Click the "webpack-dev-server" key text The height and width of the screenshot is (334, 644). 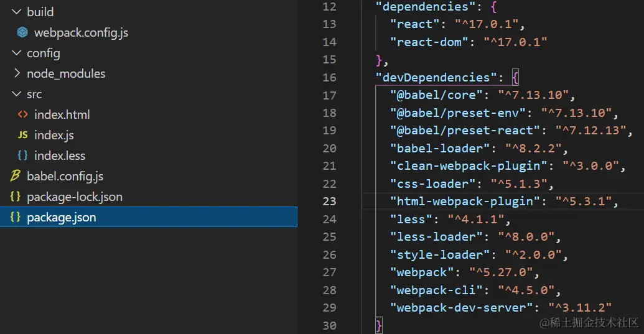(462, 308)
